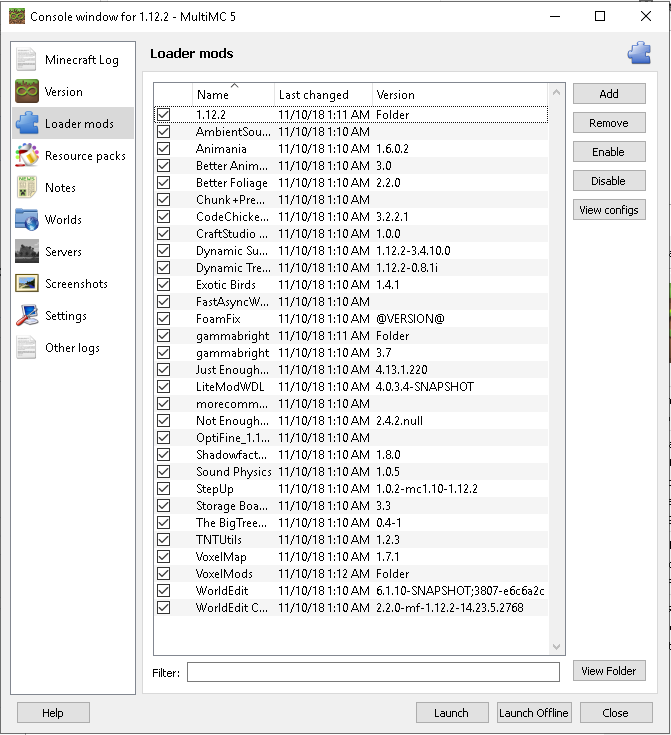671x735 pixels.
Task: Select the Loader mods puzzle icon in sidebar
Action: tap(27, 123)
